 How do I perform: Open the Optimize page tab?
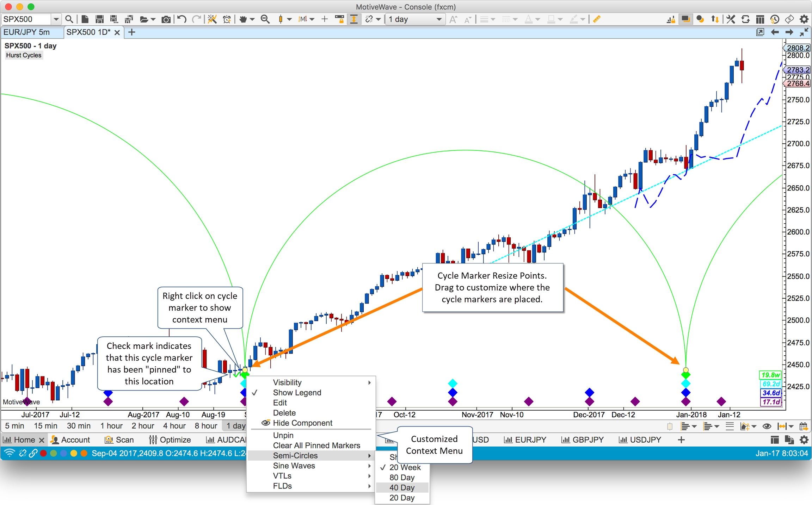coord(170,440)
